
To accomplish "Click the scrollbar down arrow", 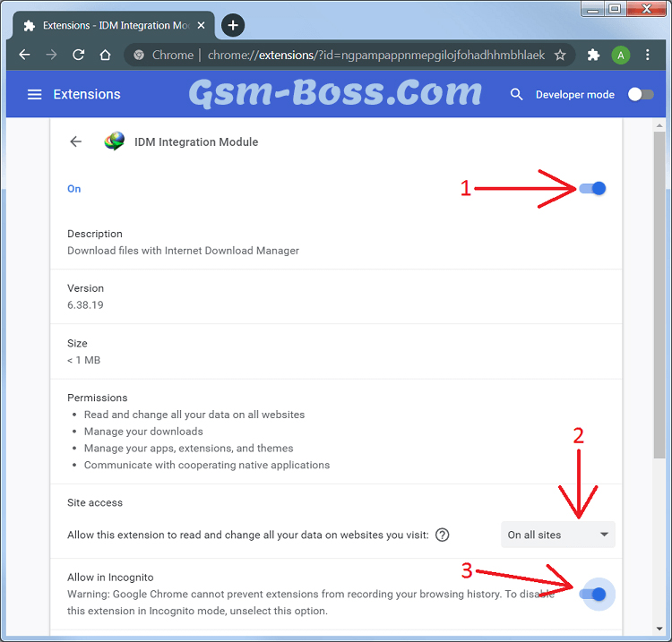I will (659, 629).
